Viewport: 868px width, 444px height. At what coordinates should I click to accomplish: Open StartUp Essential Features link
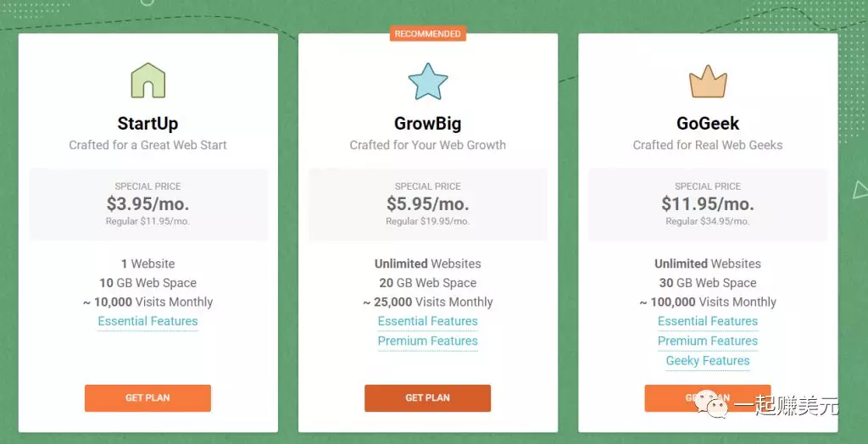[147, 321]
